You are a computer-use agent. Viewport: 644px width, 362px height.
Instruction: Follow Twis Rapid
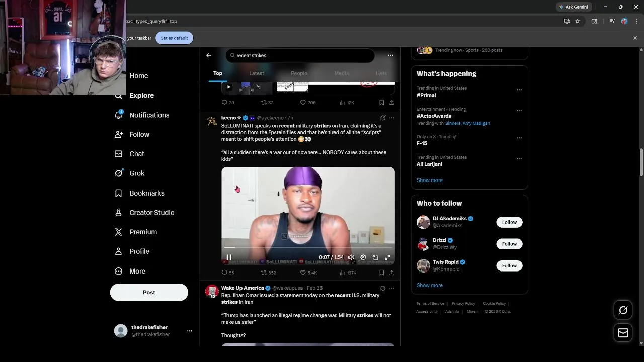pos(509,265)
